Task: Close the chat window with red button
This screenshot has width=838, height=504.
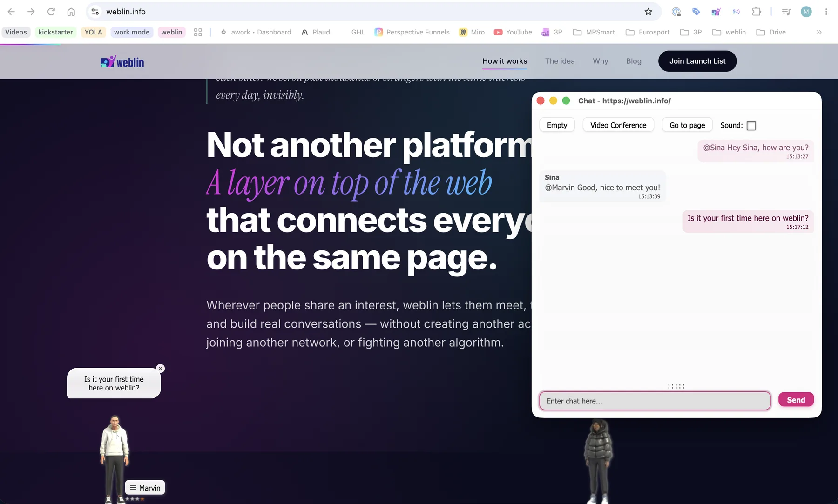Action: (x=541, y=101)
